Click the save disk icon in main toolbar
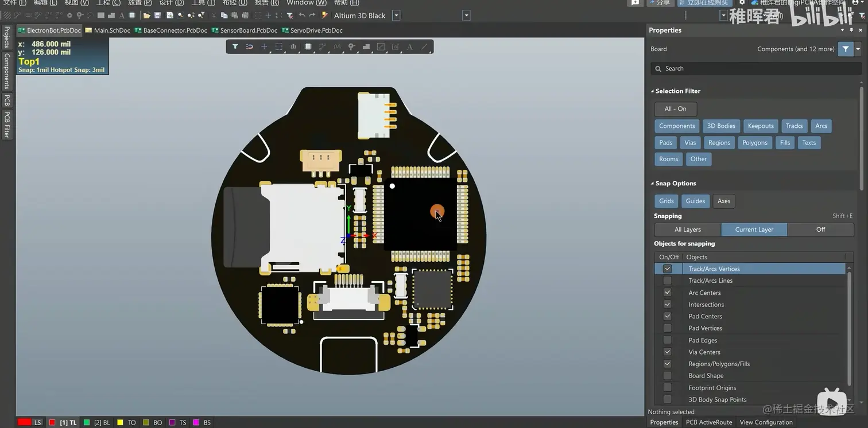868x428 pixels. [158, 15]
